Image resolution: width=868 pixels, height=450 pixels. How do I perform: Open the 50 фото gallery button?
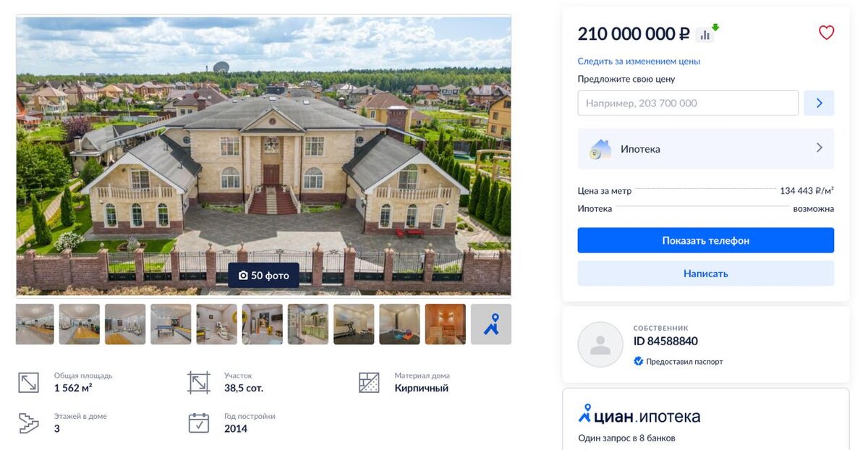pos(263,276)
